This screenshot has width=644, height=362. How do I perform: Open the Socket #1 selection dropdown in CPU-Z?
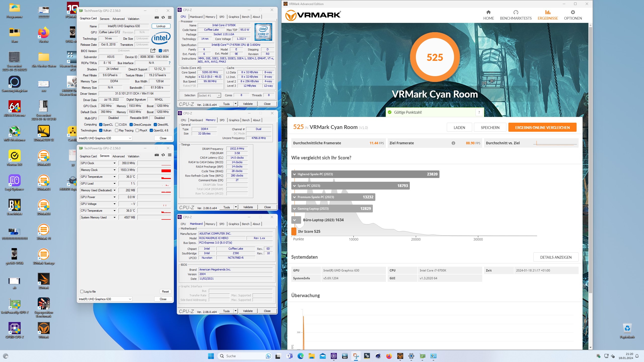pos(209,96)
